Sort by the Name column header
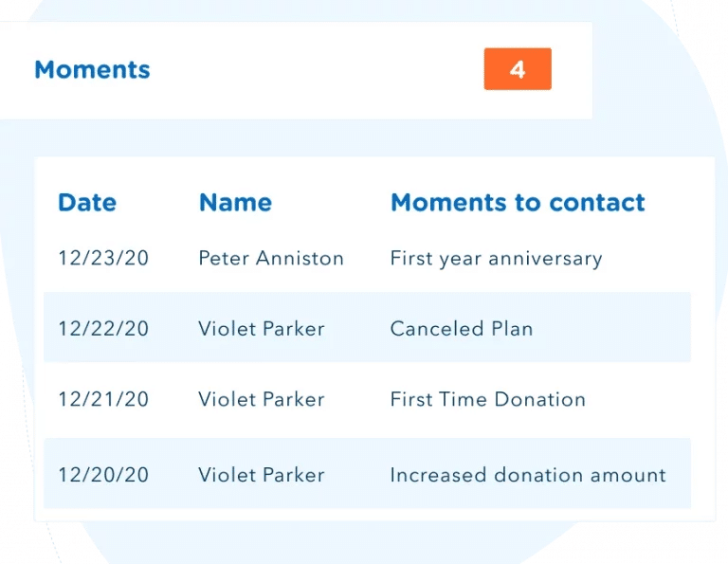This screenshot has width=728, height=564. click(x=235, y=202)
